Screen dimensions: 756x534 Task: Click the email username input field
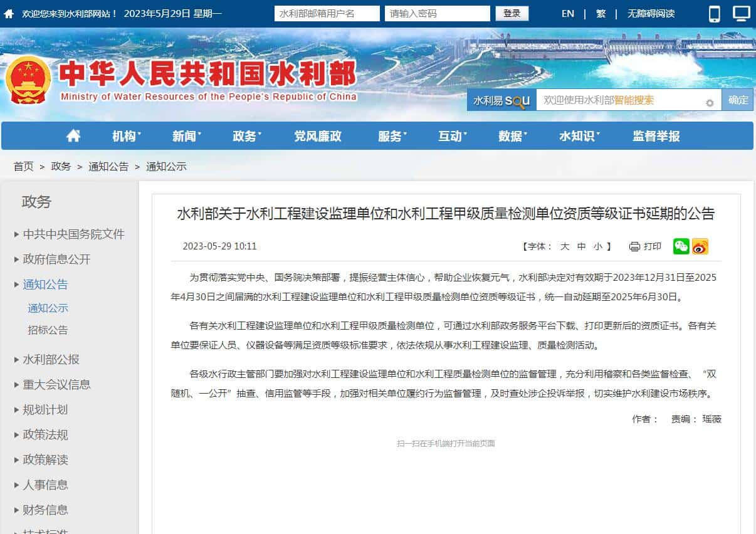coord(327,14)
